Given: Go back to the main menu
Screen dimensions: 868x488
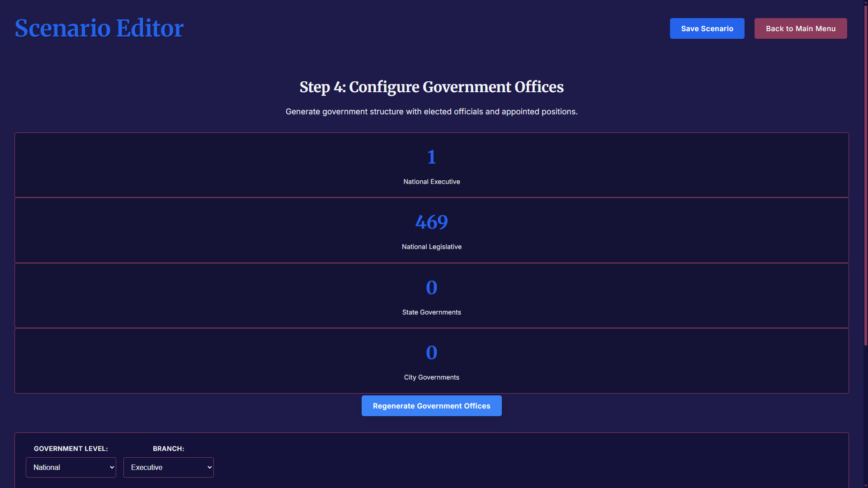Looking at the screenshot, I should [800, 28].
